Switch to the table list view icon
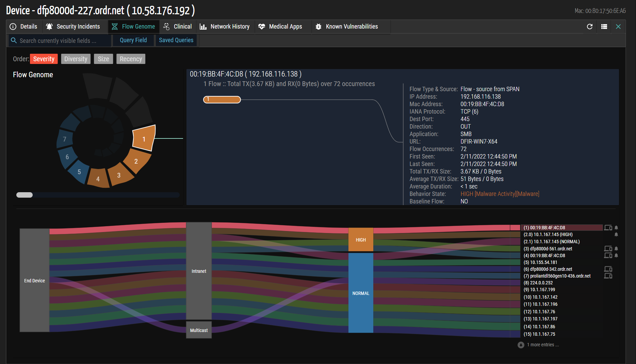 pos(604,27)
